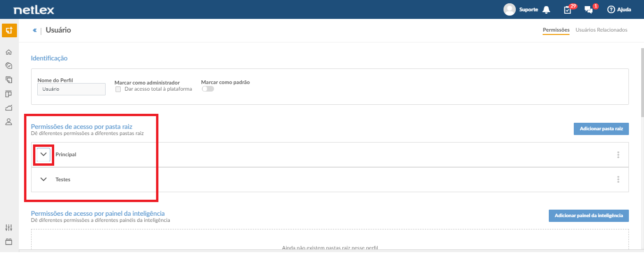Click Adicionar painel da inteligência button
The width and height of the screenshot is (644, 271).
point(589,216)
